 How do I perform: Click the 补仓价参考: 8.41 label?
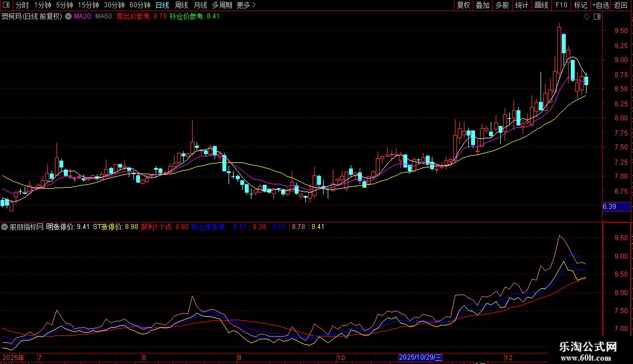[x=194, y=17]
